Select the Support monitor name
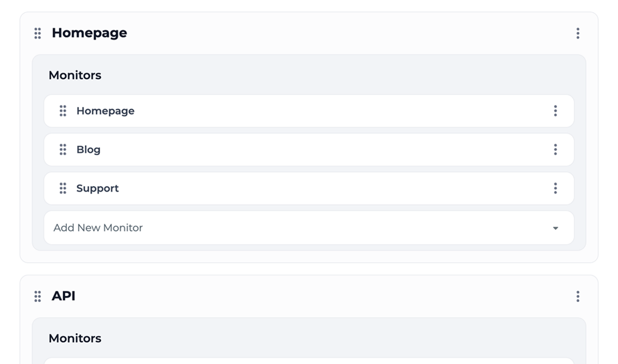This screenshot has width=618, height=364. (98, 189)
